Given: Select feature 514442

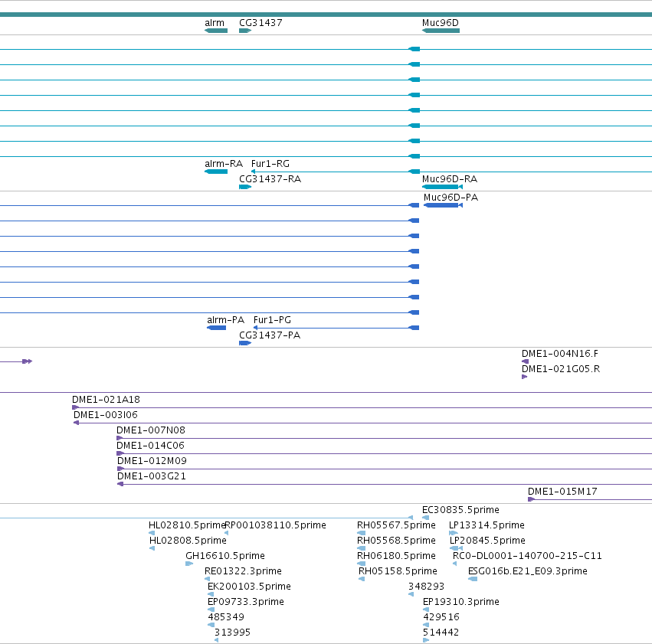Looking at the screenshot, I should [426, 640].
